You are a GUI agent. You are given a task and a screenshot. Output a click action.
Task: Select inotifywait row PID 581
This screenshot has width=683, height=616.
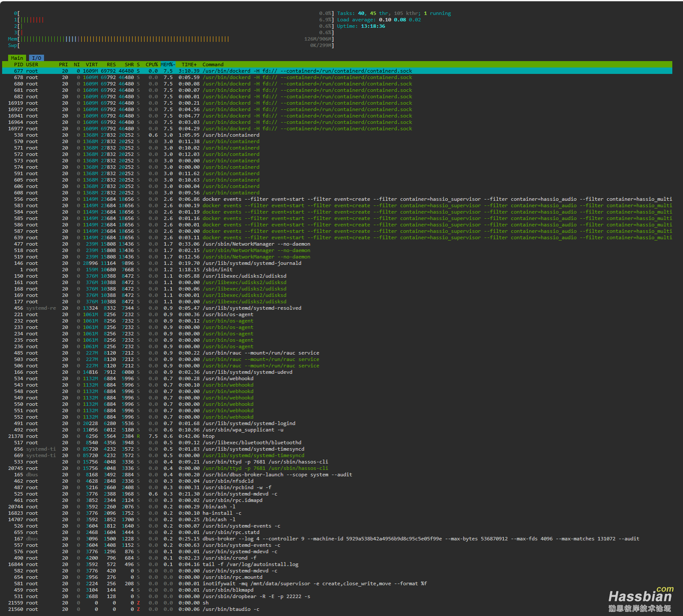pos(337,584)
